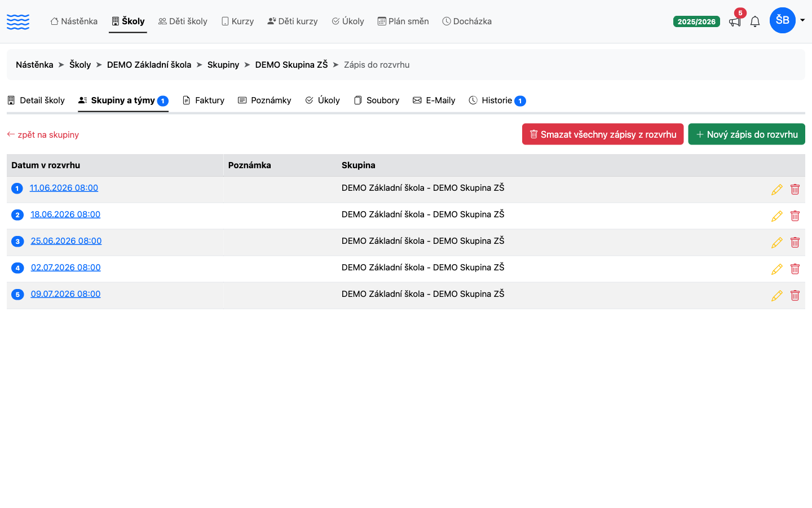Image resolution: width=812 pixels, height=508 pixels.
Task: Open Úkoly in top navigation
Action: pos(348,21)
